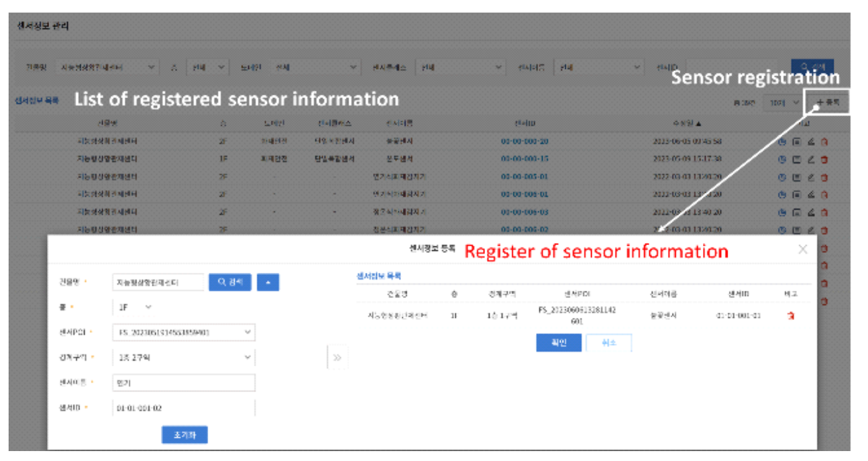Click the plus register button above the table
868x461 pixels.
(x=827, y=103)
